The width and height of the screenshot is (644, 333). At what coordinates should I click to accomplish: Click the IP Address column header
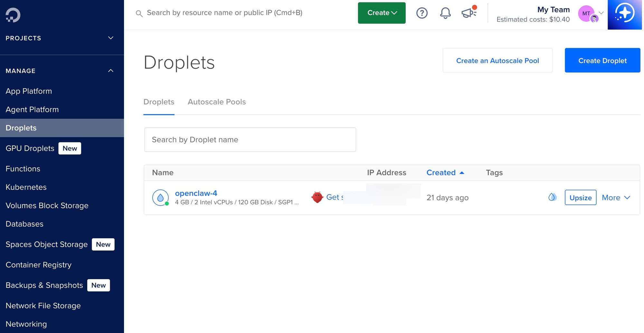pyautogui.click(x=386, y=172)
